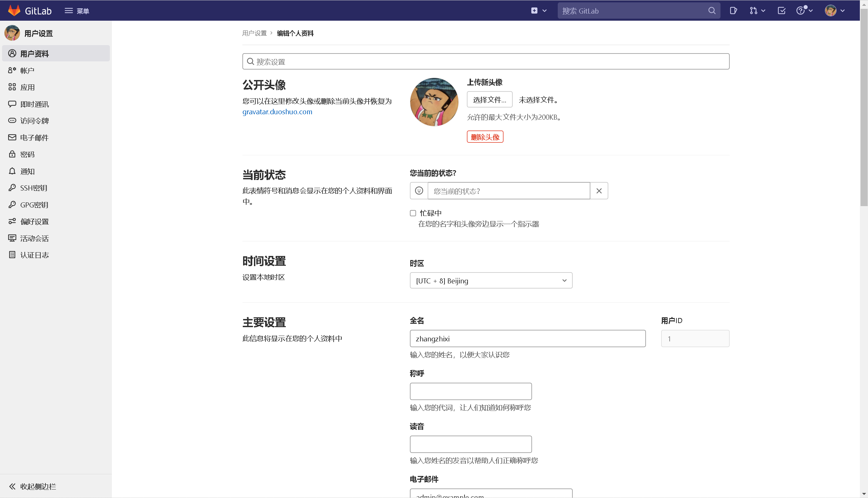
Task: Clear status with the X button
Action: pyautogui.click(x=599, y=191)
